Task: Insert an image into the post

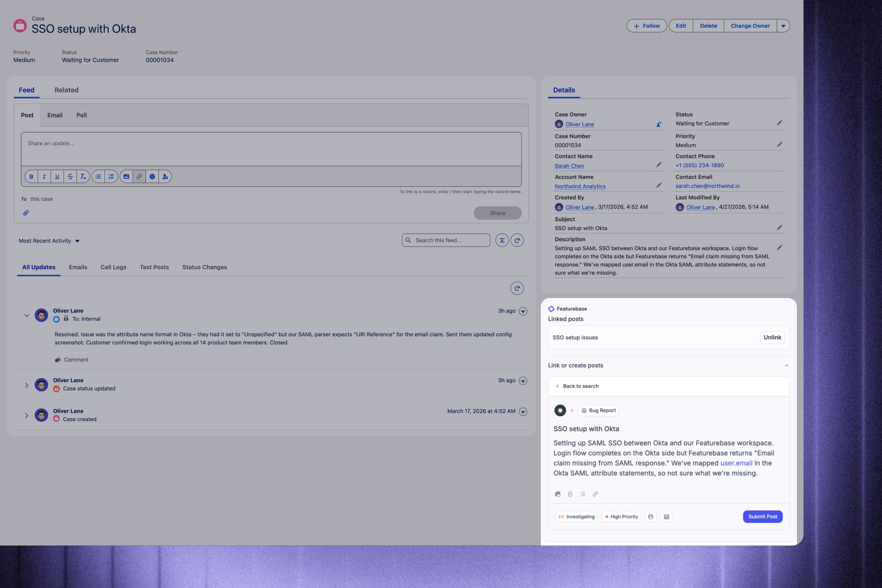Action: coord(126,177)
